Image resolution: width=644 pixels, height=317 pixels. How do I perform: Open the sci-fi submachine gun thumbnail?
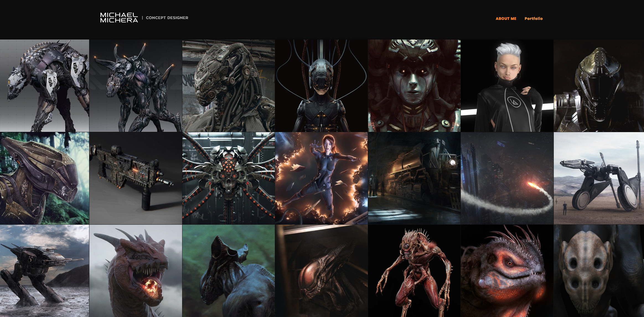136,178
